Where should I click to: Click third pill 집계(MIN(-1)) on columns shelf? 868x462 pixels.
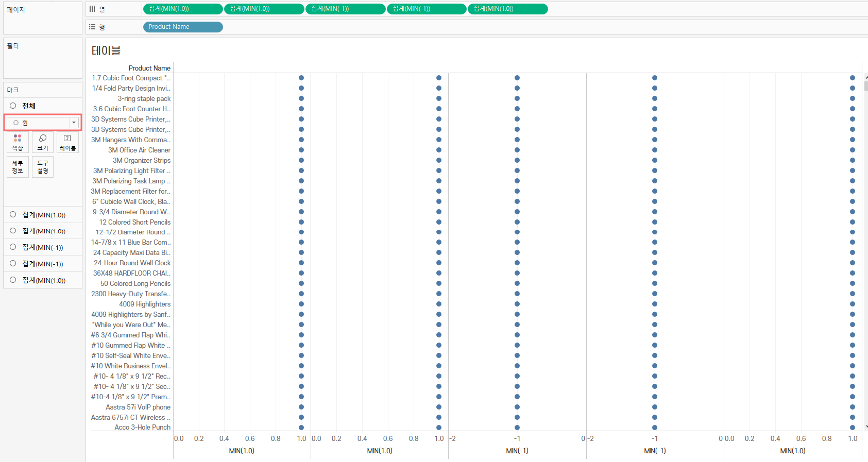click(x=345, y=9)
